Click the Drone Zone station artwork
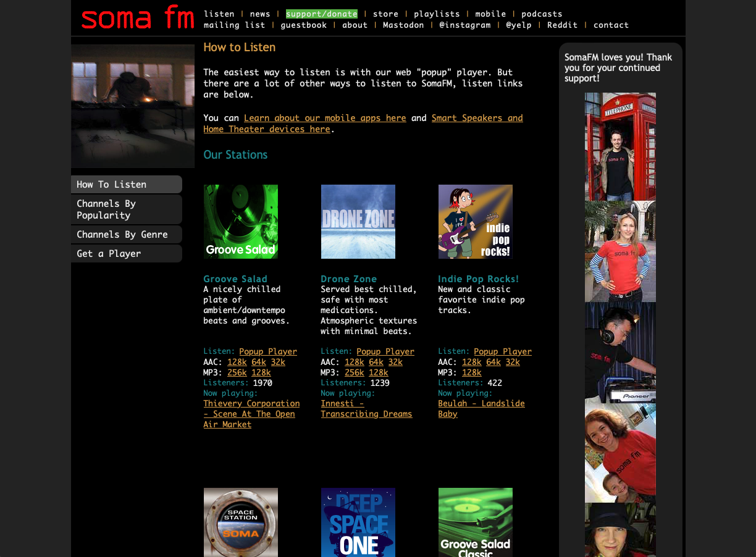 (358, 221)
